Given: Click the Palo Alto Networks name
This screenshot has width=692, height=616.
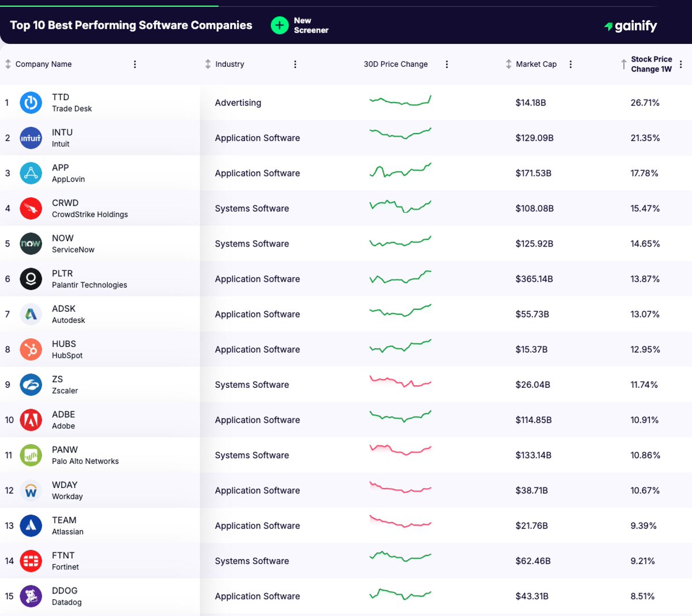Looking at the screenshot, I should click(85, 461).
